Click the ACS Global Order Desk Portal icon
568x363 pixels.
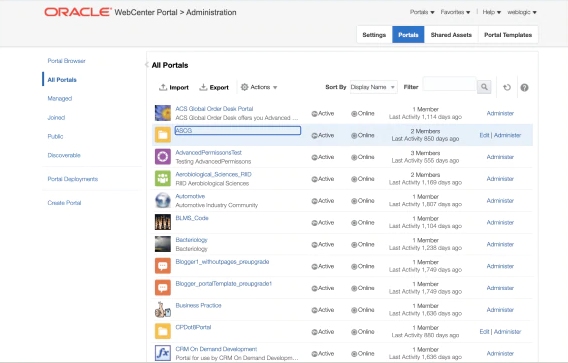(x=163, y=113)
